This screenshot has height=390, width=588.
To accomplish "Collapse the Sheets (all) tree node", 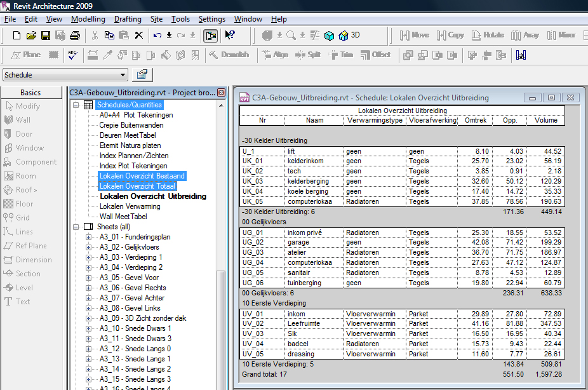I will click(76, 227).
